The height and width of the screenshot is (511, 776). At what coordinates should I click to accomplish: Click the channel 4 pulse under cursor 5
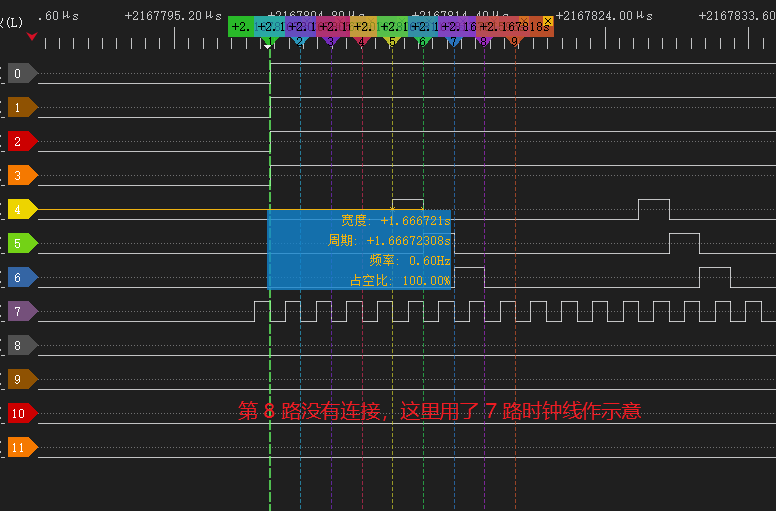pyautogui.click(x=408, y=204)
